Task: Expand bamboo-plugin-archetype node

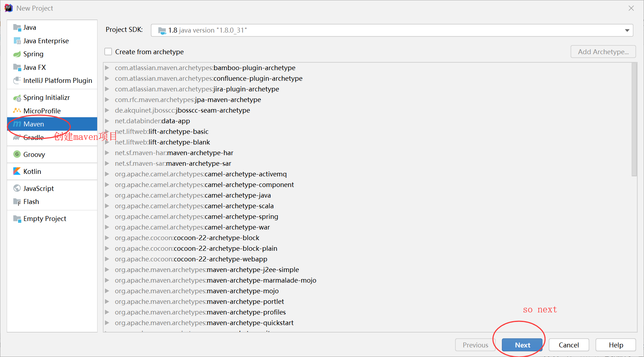Action: (107, 68)
